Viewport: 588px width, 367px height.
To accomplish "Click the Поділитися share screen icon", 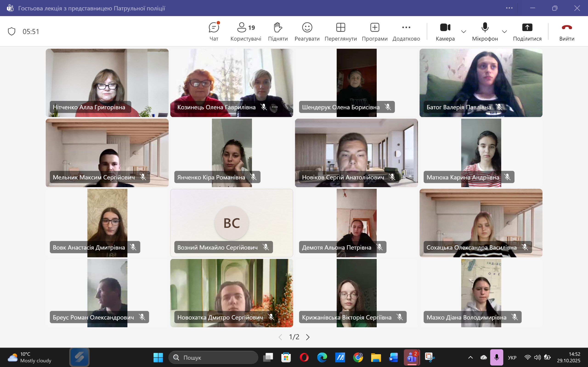I will [527, 28].
